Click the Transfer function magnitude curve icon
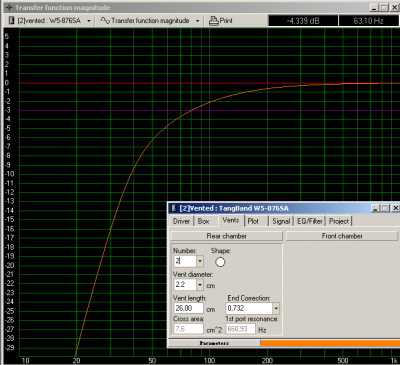 (105, 21)
